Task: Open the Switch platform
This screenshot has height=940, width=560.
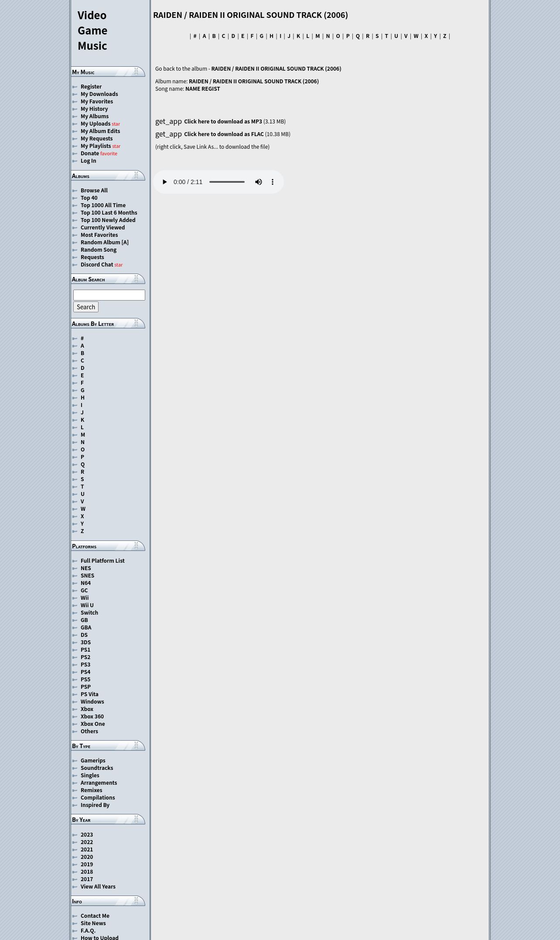Action: [x=89, y=613]
